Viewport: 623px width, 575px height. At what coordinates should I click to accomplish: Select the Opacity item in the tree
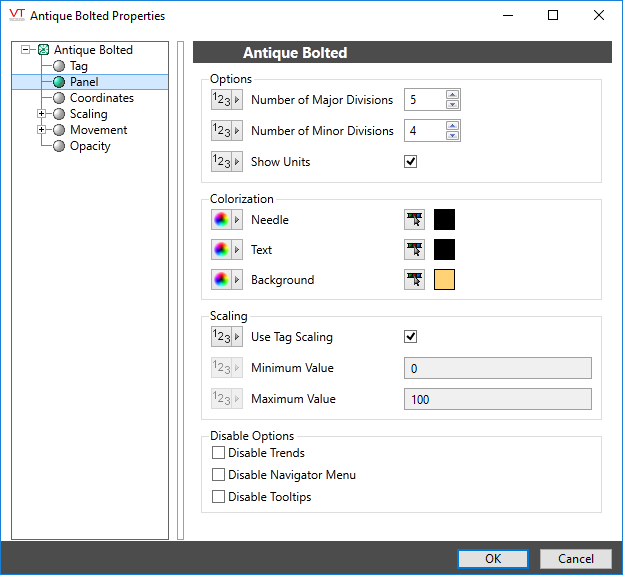tap(90, 146)
